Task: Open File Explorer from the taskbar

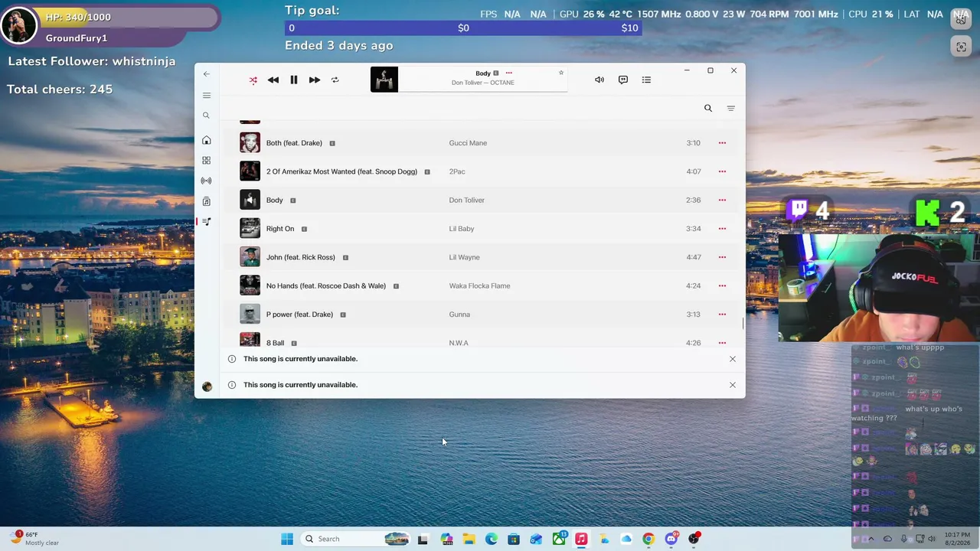Action: (x=469, y=539)
